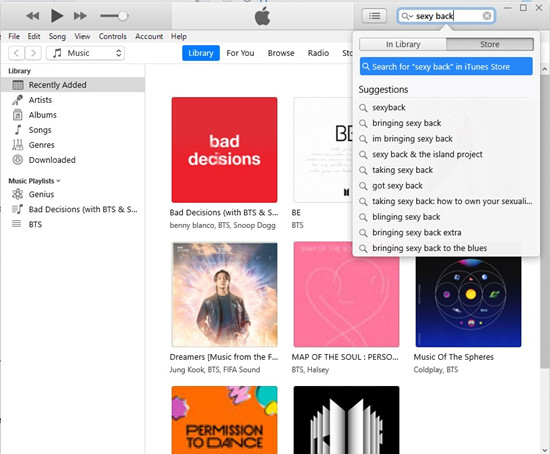The image size is (550, 454).
Task: Adjust the volume slider knob
Action: (x=123, y=16)
